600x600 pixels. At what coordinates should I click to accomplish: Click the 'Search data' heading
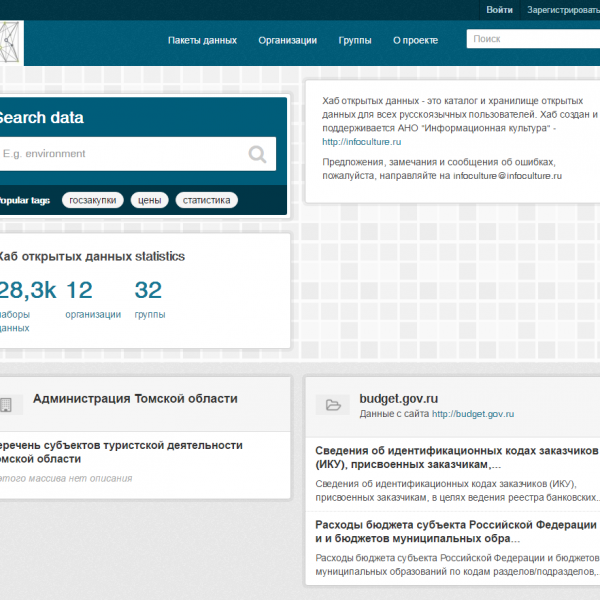pos(41,117)
